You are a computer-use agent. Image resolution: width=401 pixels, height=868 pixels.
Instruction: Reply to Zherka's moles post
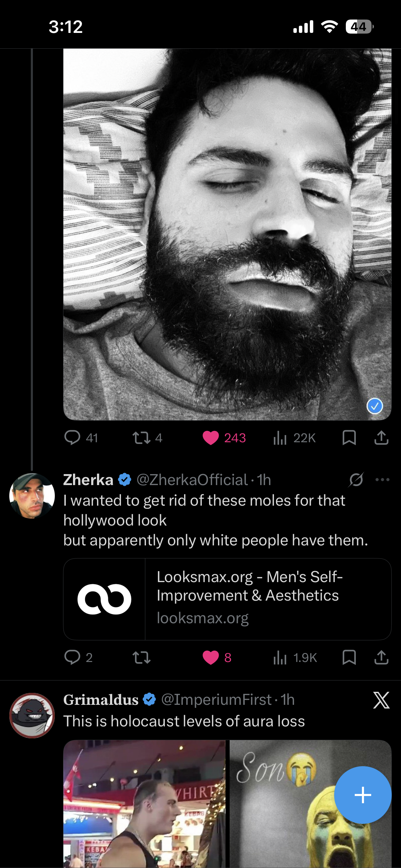click(72, 658)
